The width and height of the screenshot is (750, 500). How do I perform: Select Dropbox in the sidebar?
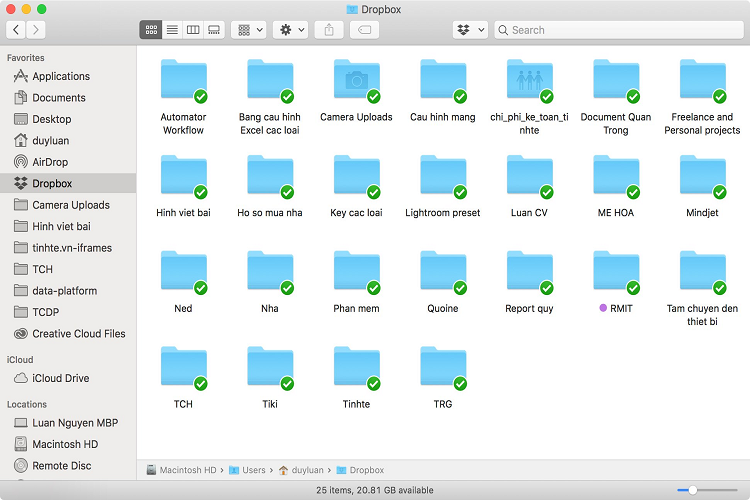68,183
